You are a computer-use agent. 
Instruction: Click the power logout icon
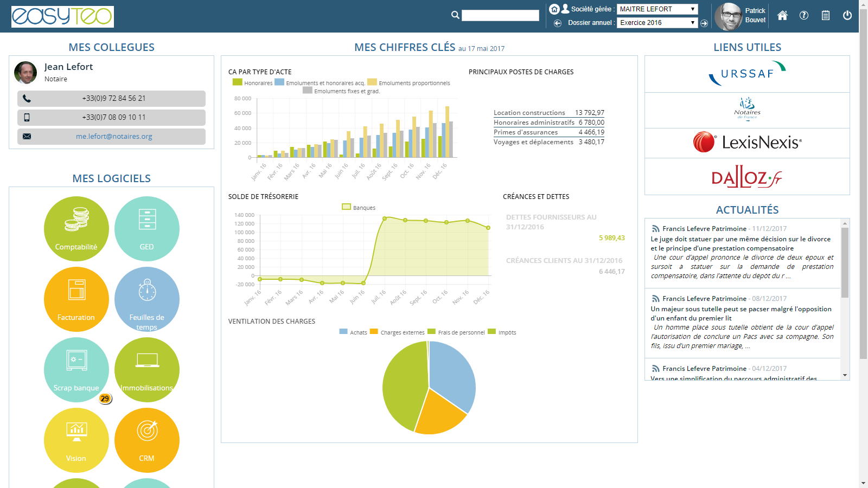(x=847, y=16)
